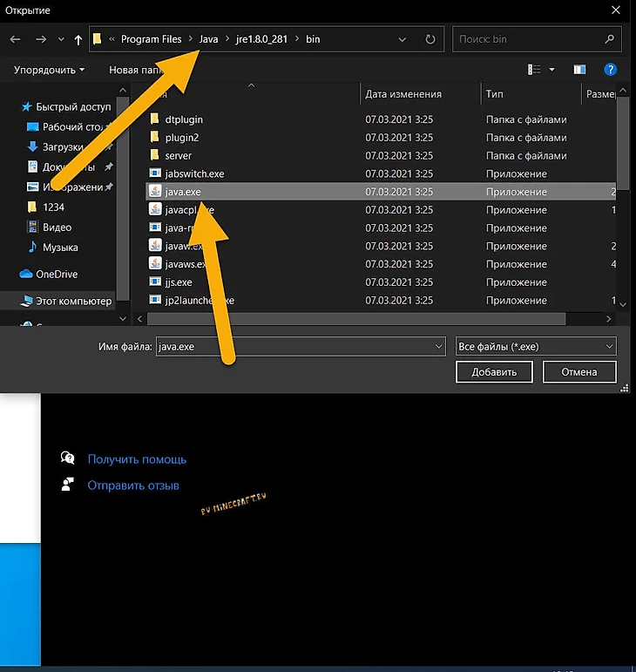Select the jabswitch.exe file
Screen dimensions: 636x672
click(x=194, y=173)
